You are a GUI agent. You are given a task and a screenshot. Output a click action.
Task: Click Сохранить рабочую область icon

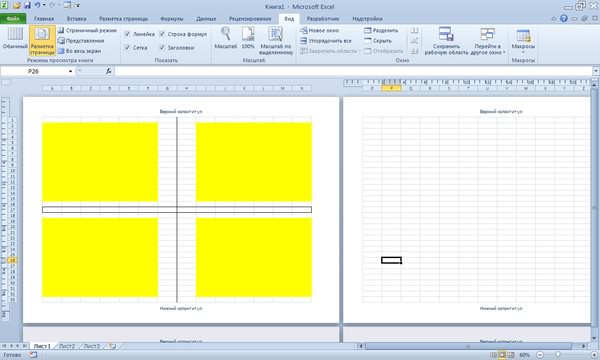coord(446,34)
